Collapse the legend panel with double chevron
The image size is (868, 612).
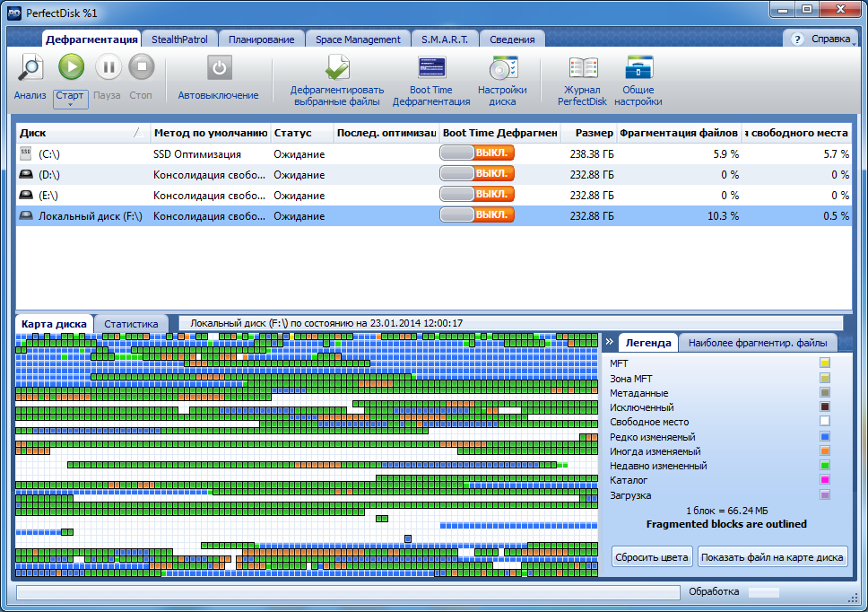[x=610, y=342]
